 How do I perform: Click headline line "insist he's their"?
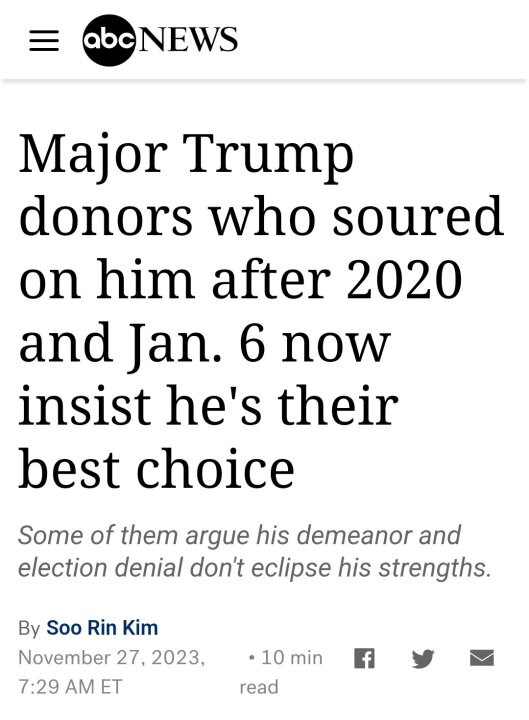coord(208,405)
